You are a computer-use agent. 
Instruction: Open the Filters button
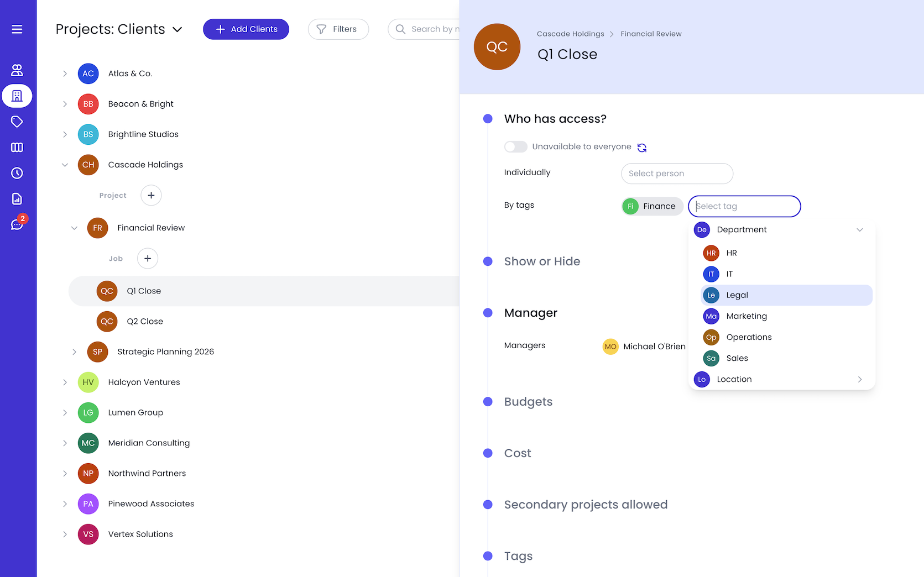338,29
